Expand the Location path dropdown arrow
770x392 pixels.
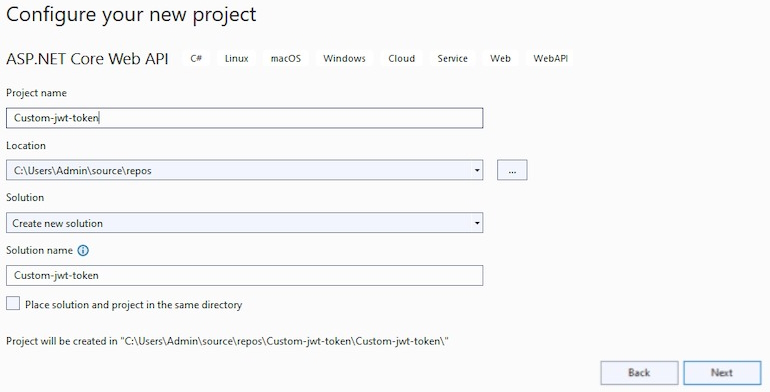[x=477, y=170]
